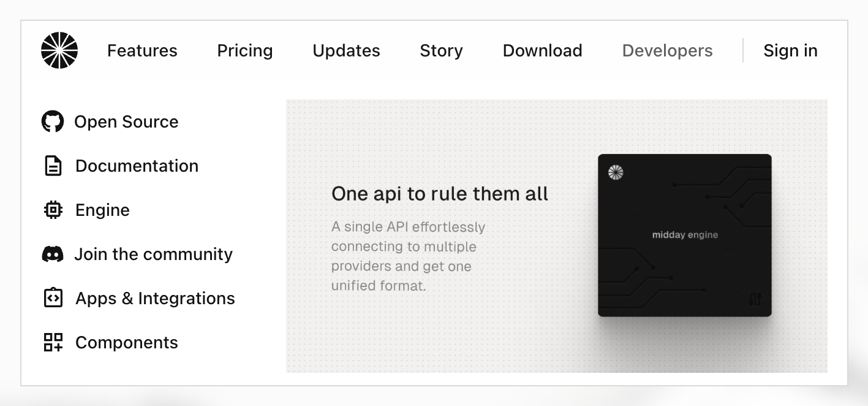868x406 pixels.
Task: Open the 'Join the community' text link
Action: (153, 254)
